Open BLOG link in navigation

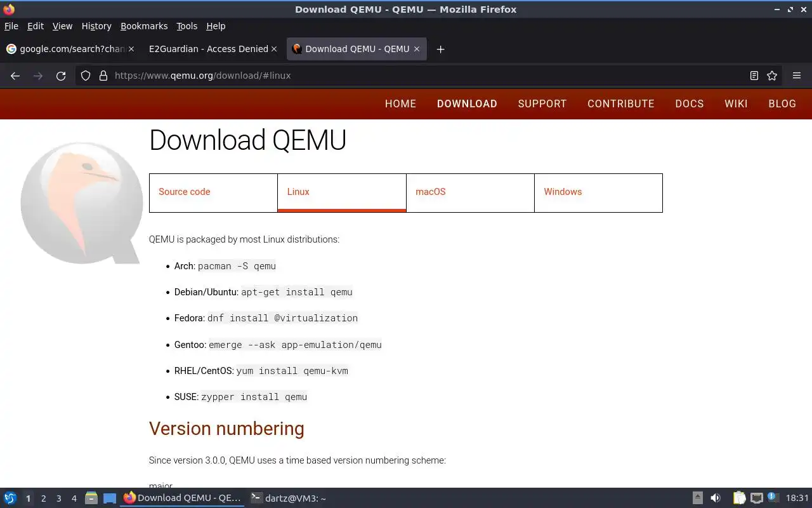(782, 104)
